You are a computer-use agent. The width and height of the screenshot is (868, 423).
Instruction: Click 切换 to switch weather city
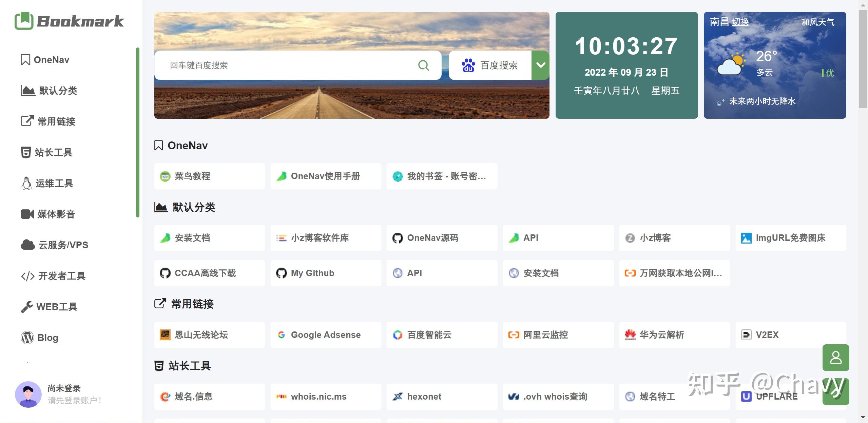(740, 21)
